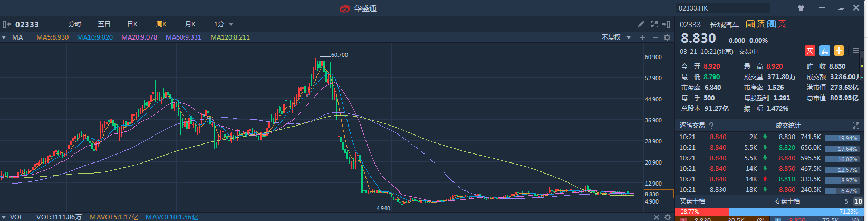
Task: Switch to the 月K monthly chart tab
Action: pos(190,24)
